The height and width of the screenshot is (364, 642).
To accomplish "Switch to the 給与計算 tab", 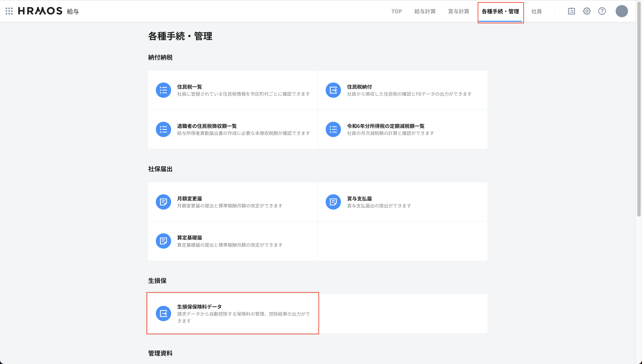I will tap(426, 11).
